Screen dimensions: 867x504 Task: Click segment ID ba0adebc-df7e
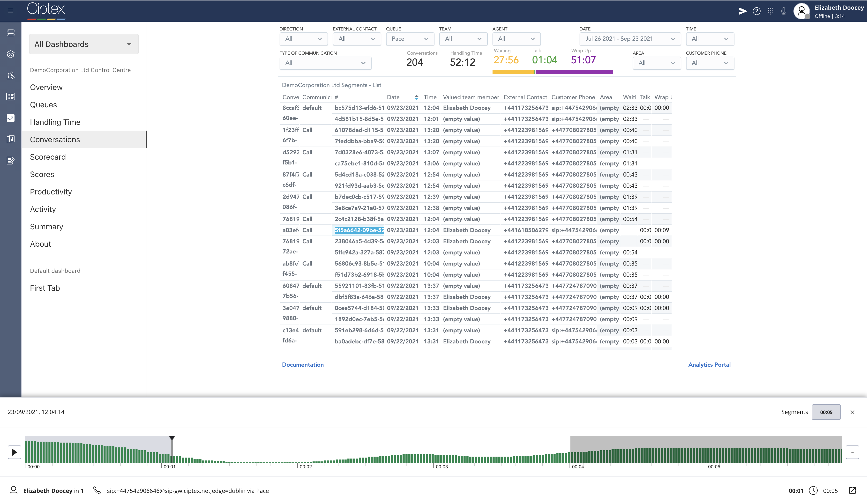[x=359, y=341]
